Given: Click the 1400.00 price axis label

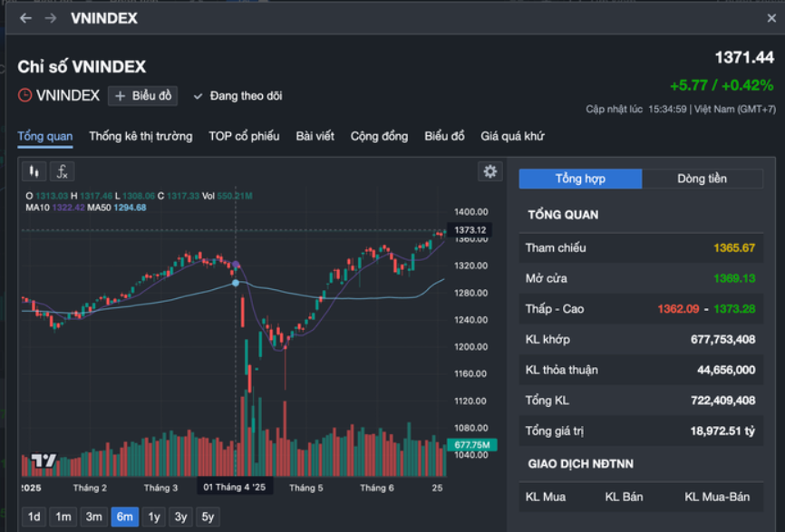Looking at the screenshot, I should pos(470,212).
